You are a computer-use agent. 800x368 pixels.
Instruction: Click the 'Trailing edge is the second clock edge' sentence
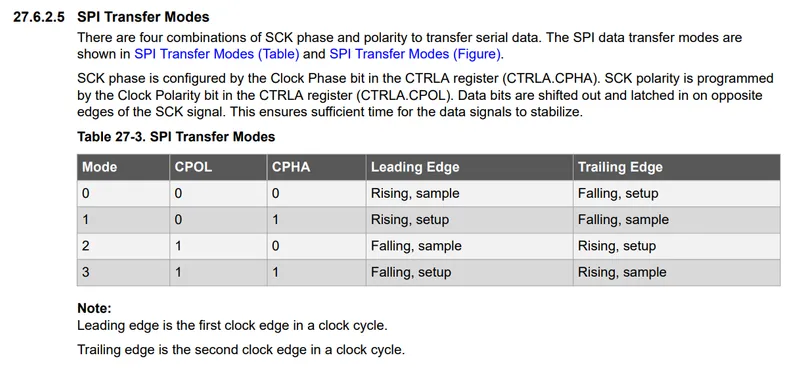[x=241, y=350]
